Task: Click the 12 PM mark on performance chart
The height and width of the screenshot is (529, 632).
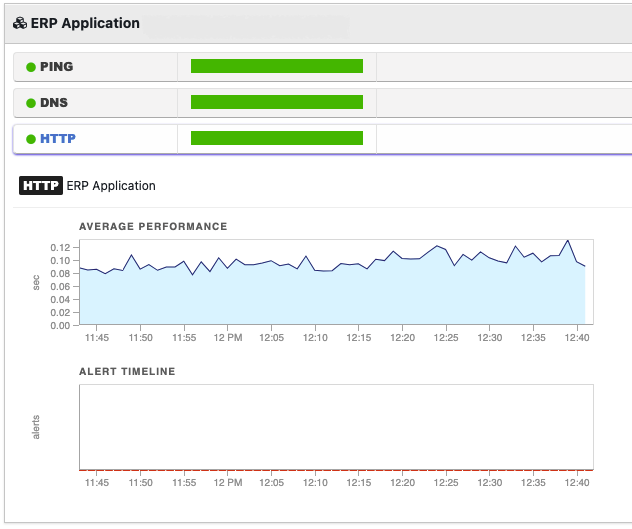Action: 228,337
